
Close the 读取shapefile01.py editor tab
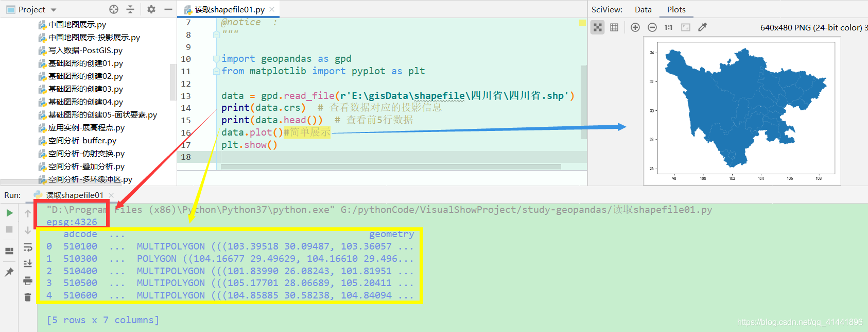[272, 9]
